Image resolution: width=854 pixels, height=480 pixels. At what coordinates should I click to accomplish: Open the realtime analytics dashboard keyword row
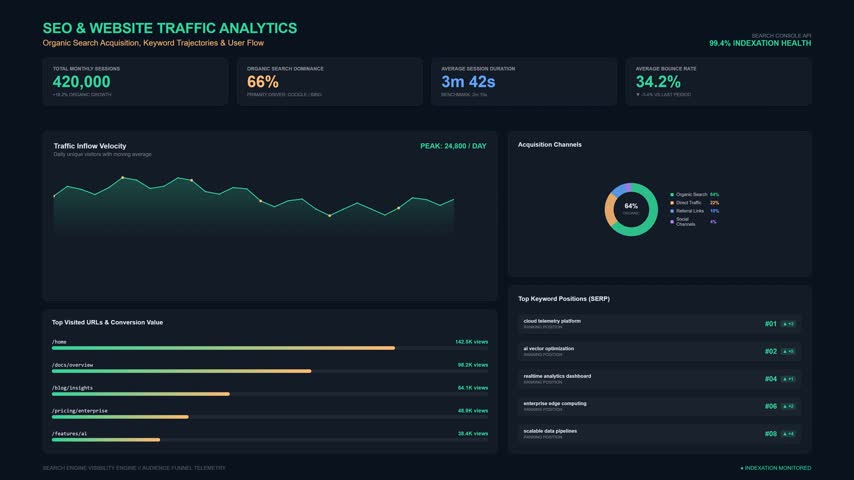[660, 379]
